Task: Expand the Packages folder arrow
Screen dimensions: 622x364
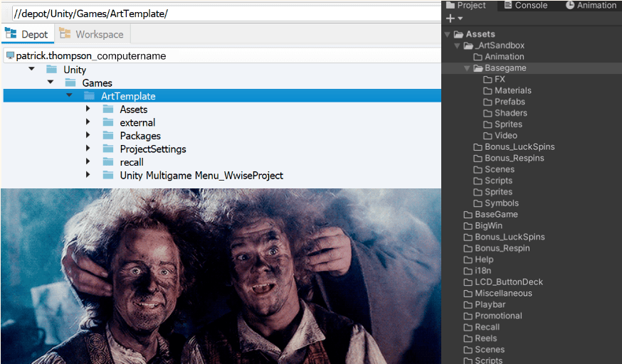Action: [x=88, y=135]
